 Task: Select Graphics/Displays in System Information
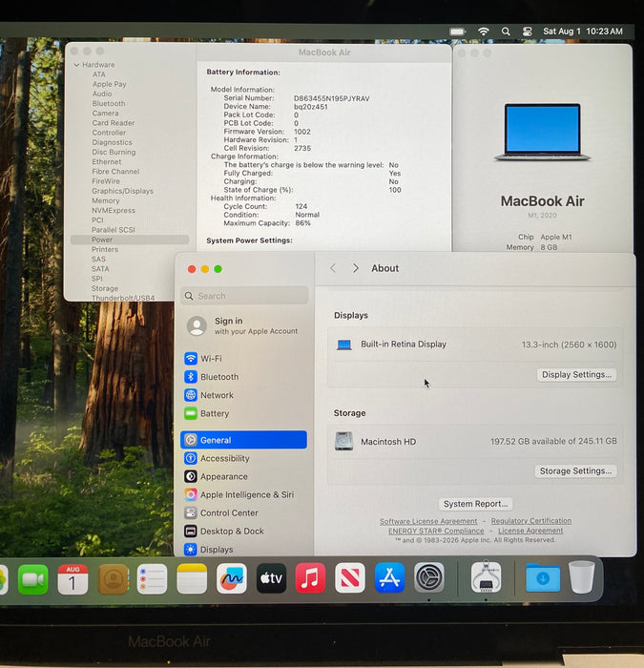point(123,191)
